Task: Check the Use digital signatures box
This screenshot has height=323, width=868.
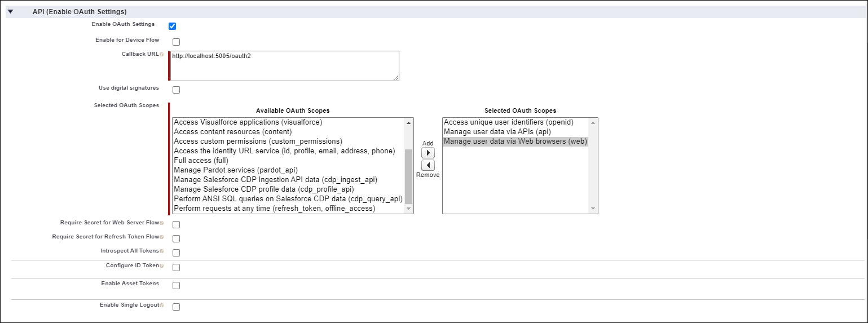Action: click(176, 90)
